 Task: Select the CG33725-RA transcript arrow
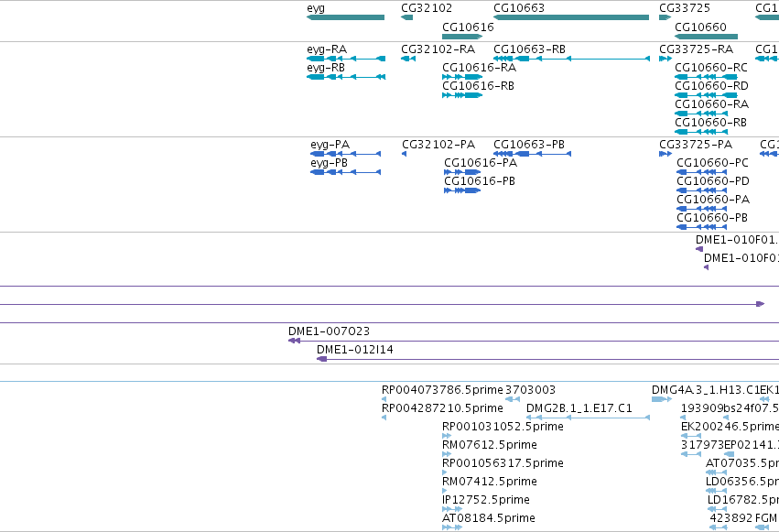click(665, 59)
